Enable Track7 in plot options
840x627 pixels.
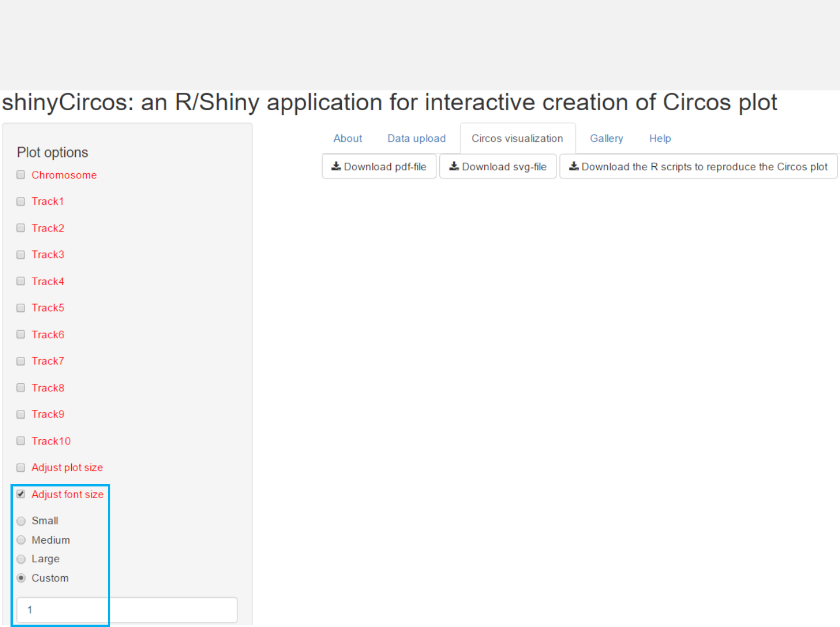click(x=21, y=361)
